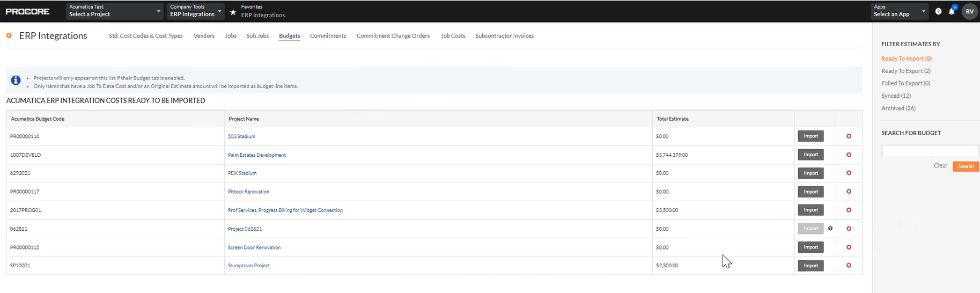
Task: Import the Screen Door Renovation budget
Action: tap(810, 247)
